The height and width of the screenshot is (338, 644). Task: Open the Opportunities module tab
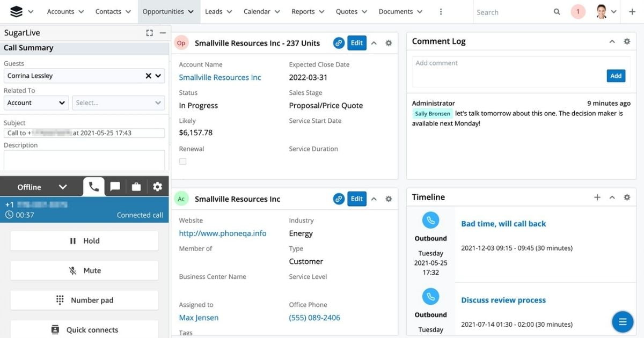coord(163,11)
